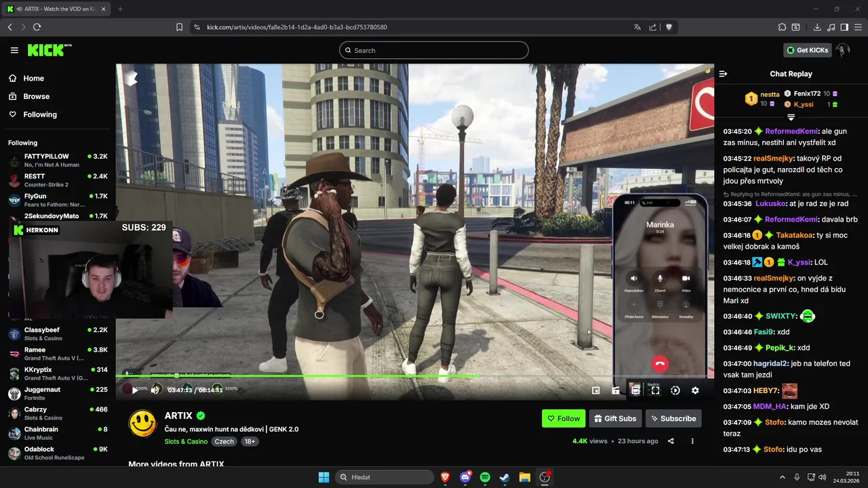868x488 pixels.
Task: Go to Home in sidebar
Action: [26, 78]
